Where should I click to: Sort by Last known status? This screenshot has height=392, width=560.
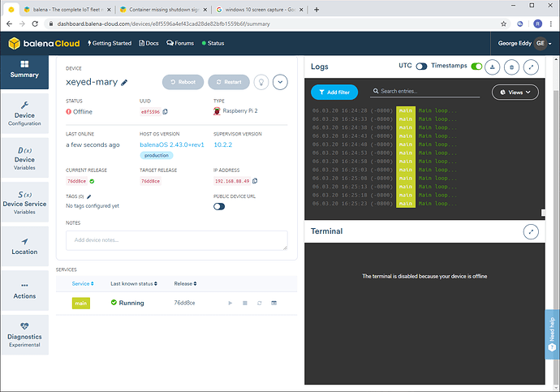pyautogui.click(x=134, y=284)
